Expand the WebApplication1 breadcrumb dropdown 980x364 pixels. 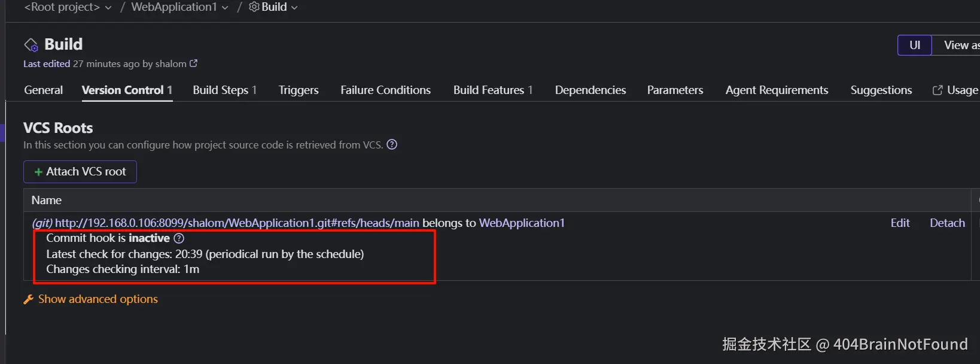tap(225, 8)
